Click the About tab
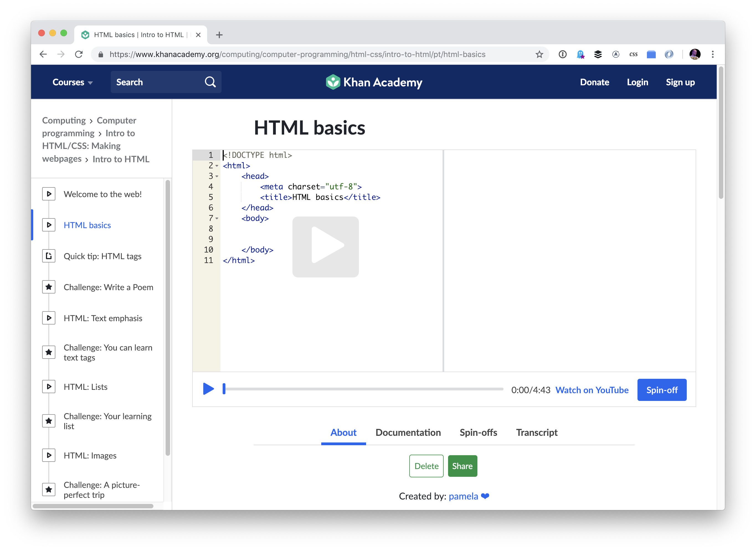The width and height of the screenshot is (756, 551). click(x=343, y=432)
